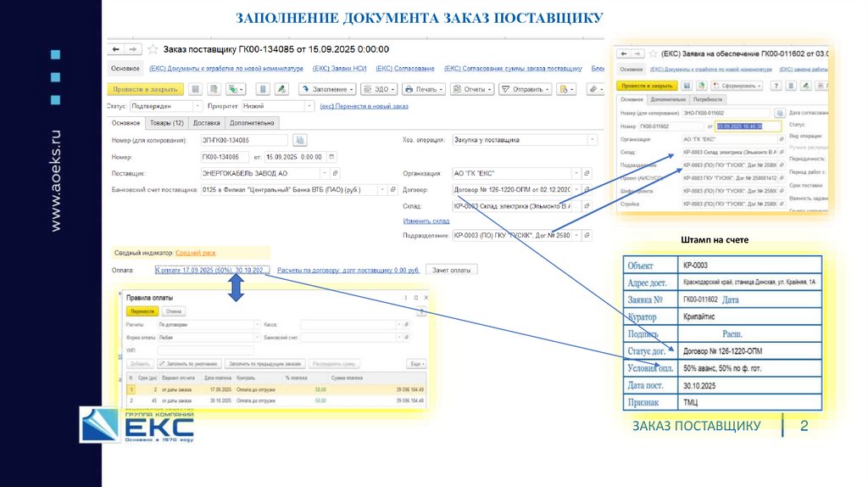Click the green pencil edit icon in toolbar
The image size is (868, 487).
coord(281,89)
